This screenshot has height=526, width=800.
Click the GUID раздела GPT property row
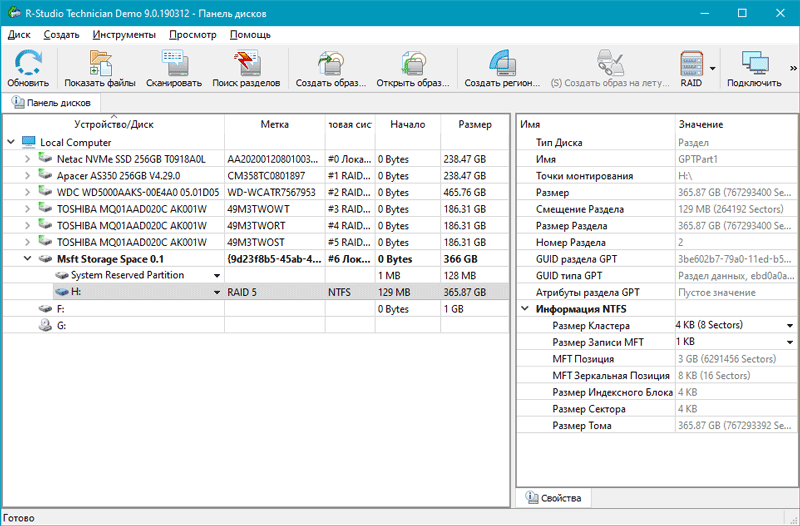pos(658,259)
